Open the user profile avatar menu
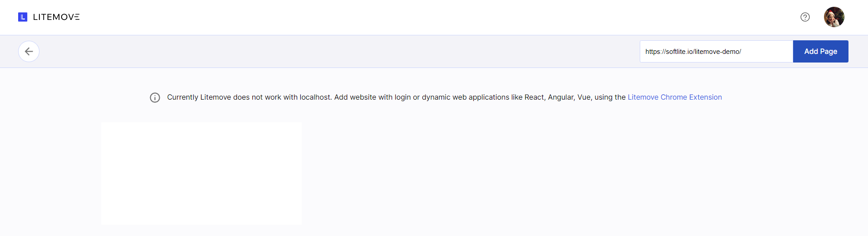Screen dimensions: 868x236 [834, 17]
